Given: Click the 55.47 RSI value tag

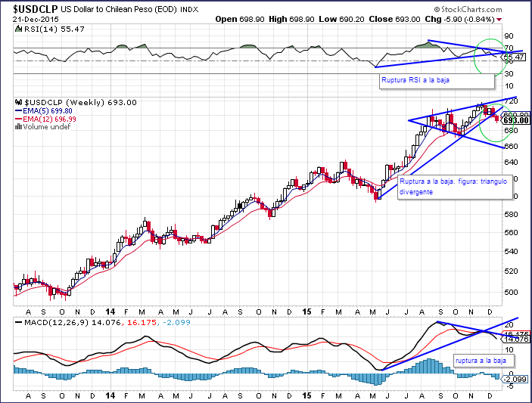Looking at the screenshot, I should tap(515, 57).
